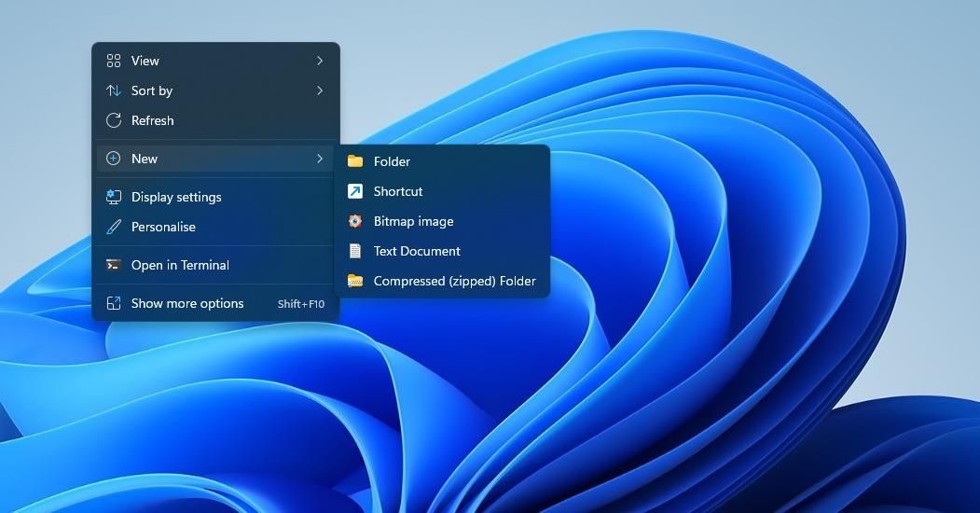Click the Terminal console icon
980x513 pixels.
[x=113, y=265]
